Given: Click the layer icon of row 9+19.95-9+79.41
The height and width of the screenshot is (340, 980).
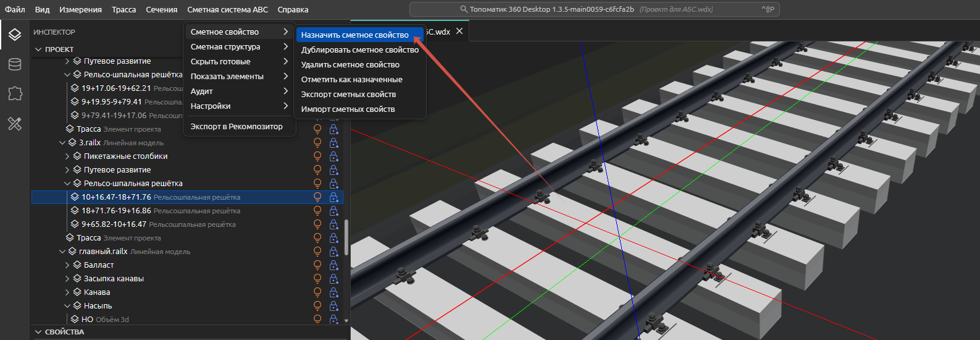Looking at the screenshot, I should (75, 102).
